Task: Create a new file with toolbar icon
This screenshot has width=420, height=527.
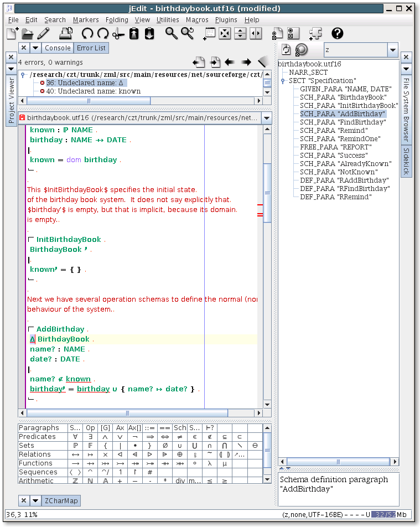Action: (x=12, y=33)
